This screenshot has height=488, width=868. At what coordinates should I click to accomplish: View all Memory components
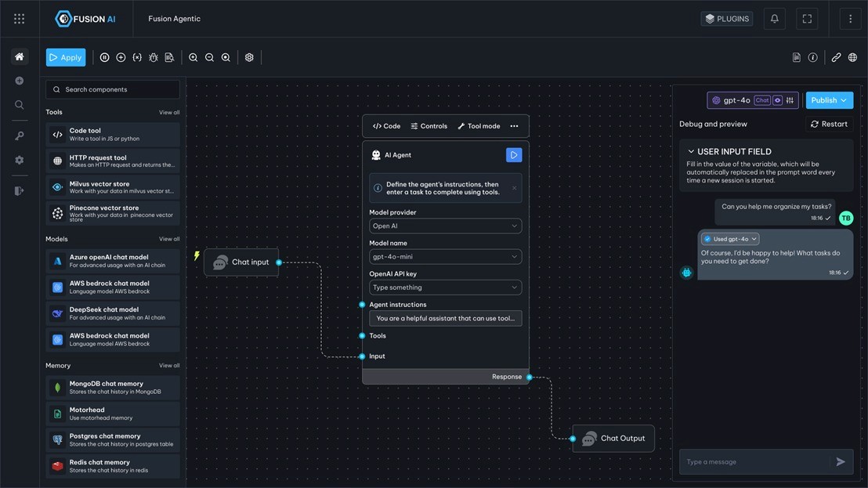click(169, 366)
